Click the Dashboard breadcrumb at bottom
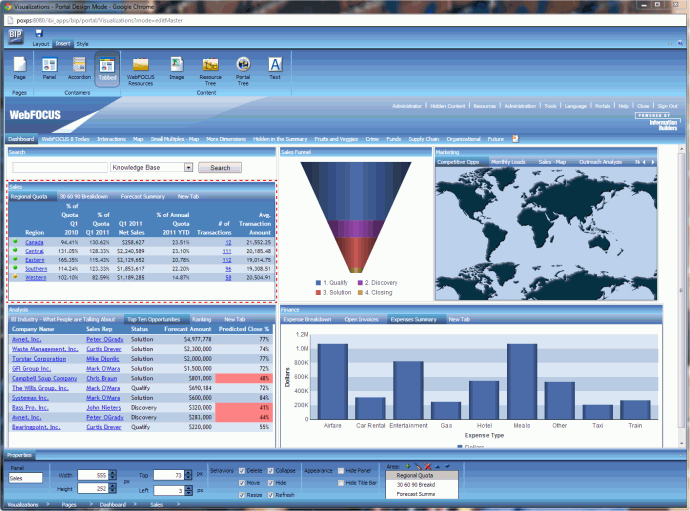This screenshot has width=690, height=511. [x=113, y=504]
